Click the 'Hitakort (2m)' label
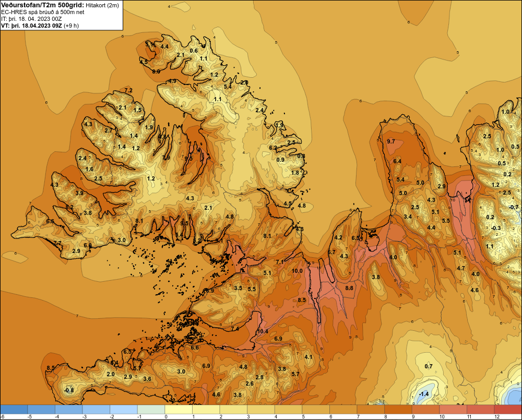The image size is (522, 420). point(102,5)
